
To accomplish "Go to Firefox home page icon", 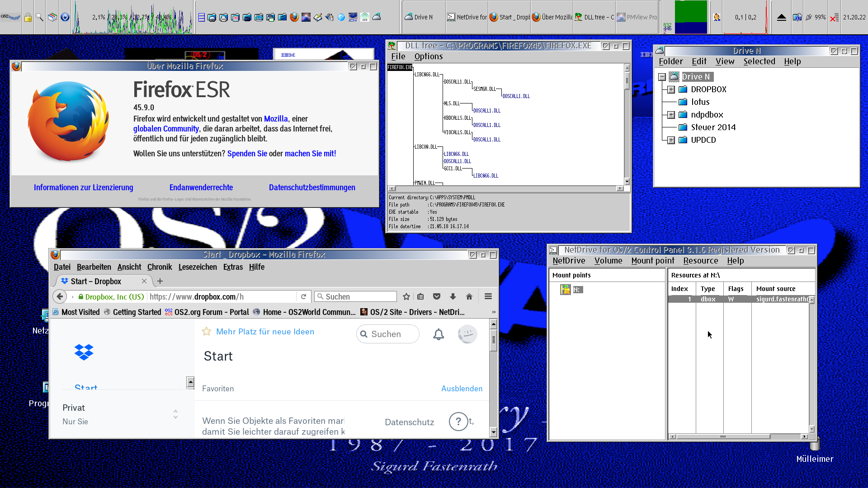I will click(x=469, y=296).
